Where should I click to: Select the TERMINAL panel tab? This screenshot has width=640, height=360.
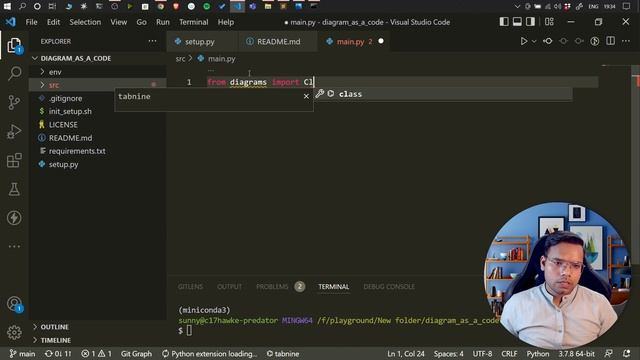pyautogui.click(x=333, y=287)
